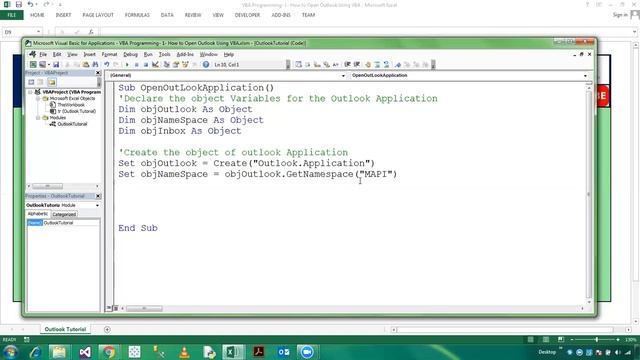Open the OpenOutLookApplication procedure dropdown
This screenshot has height=360, width=640.
pos(585,76)
